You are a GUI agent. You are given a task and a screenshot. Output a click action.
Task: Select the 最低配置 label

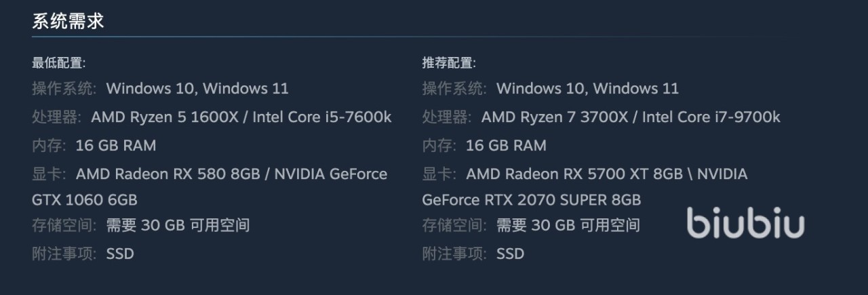pos(58,63)
